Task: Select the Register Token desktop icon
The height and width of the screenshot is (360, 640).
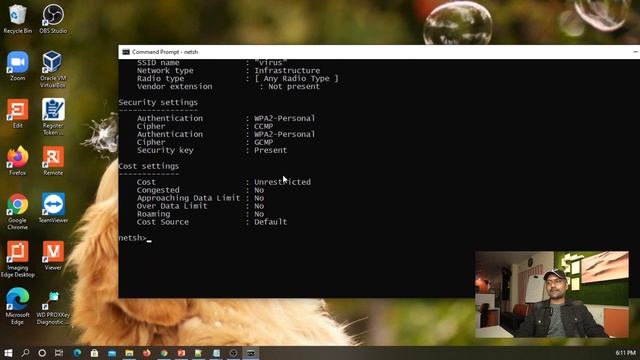Action: (x=53, y=117)
